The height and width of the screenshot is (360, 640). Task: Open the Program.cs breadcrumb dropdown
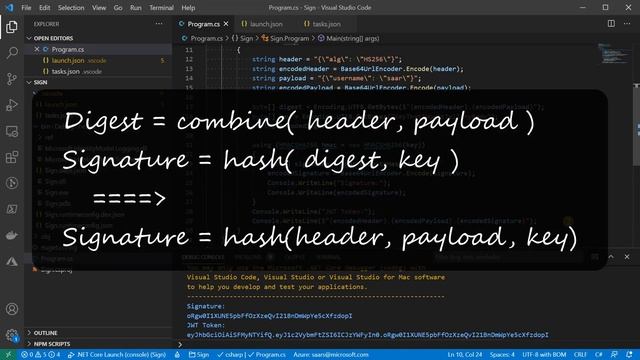tap(202, 38)
